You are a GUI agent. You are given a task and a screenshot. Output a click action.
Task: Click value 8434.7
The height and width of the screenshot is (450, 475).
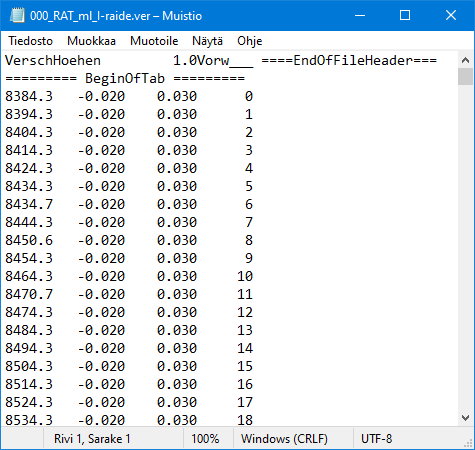29,204
